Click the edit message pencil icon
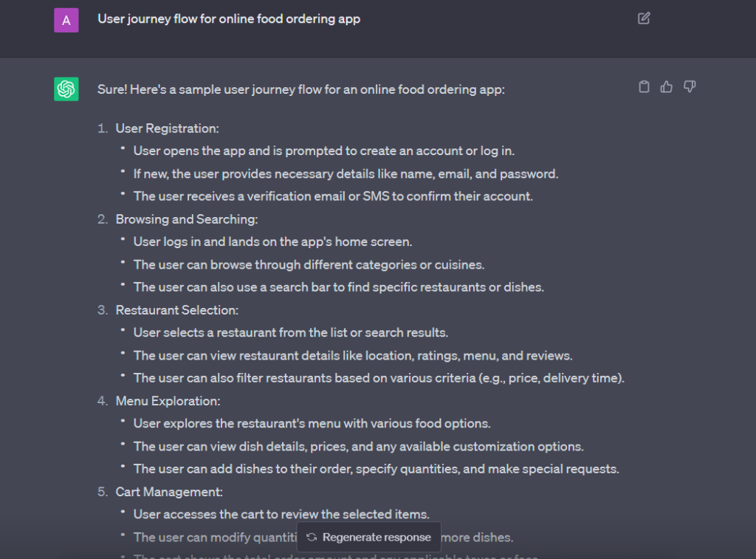 coord(644,18)
